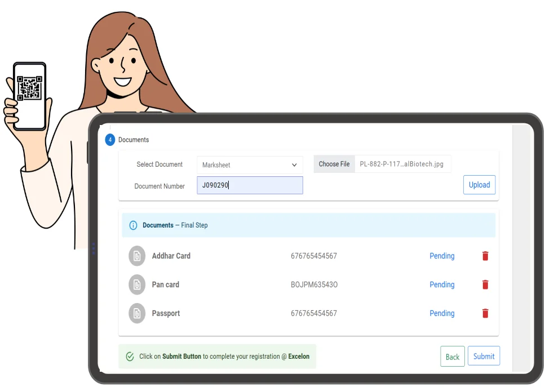
Task: Click the Submit button
Action: (484, 357)
